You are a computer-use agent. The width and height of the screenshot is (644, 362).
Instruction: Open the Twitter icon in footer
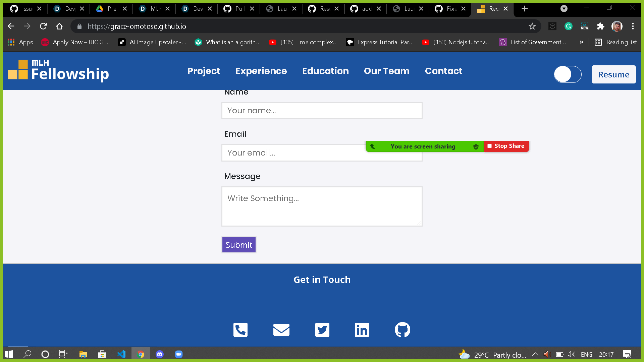pos(322,330)
